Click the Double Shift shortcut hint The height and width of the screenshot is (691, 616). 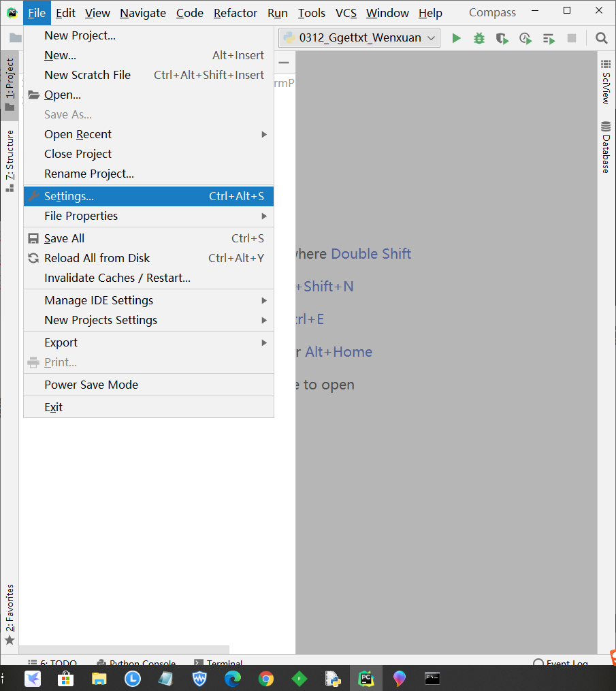pos(371,254)
